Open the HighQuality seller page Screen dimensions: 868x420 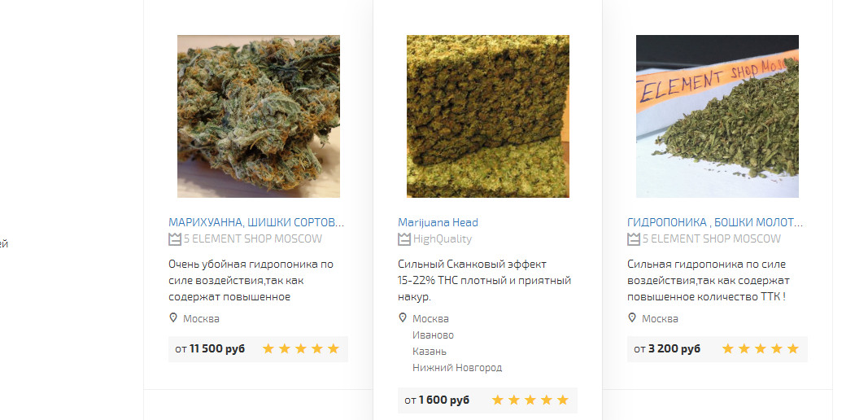(443, 238)
